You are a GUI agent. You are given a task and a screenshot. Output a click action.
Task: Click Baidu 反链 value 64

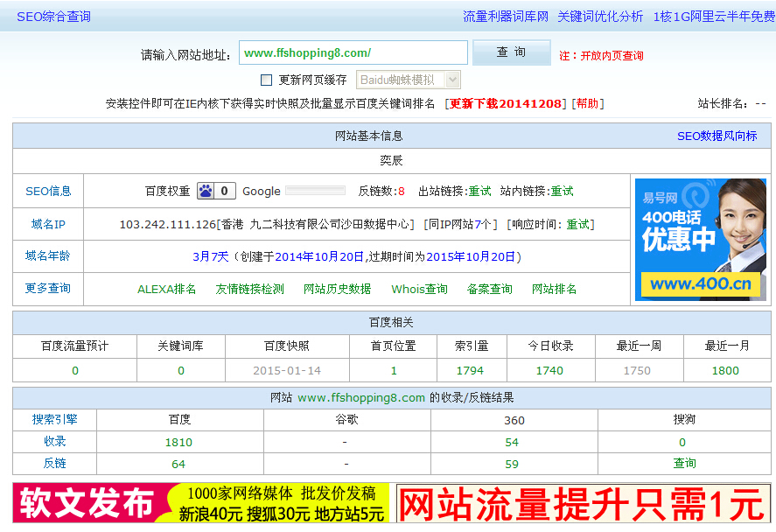178,465
